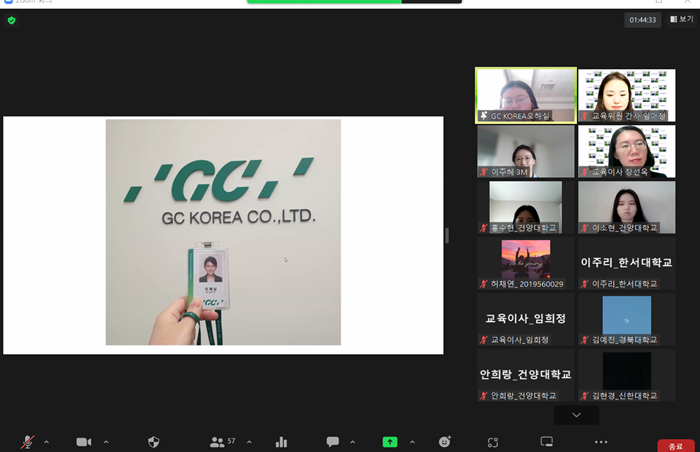700x452 pixels.
Task: Select 김현경_신한대학교 participant tile
Action: tap(627, 375)
